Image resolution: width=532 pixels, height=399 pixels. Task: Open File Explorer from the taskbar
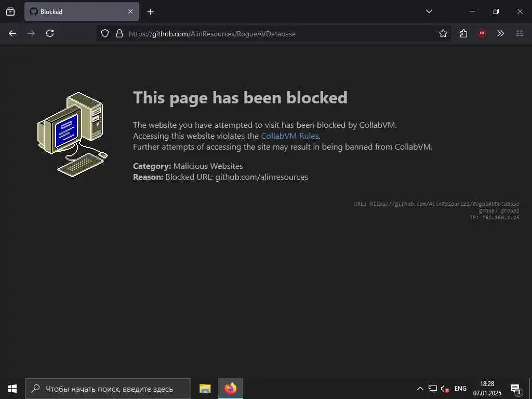(205, 389)
